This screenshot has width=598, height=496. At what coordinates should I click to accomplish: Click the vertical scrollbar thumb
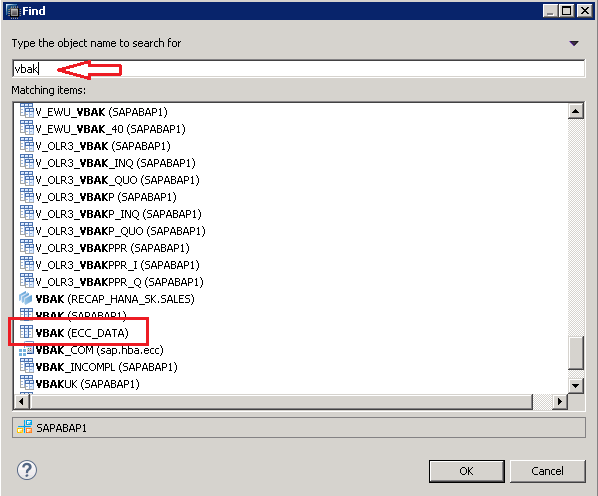[x=575, y=353]
